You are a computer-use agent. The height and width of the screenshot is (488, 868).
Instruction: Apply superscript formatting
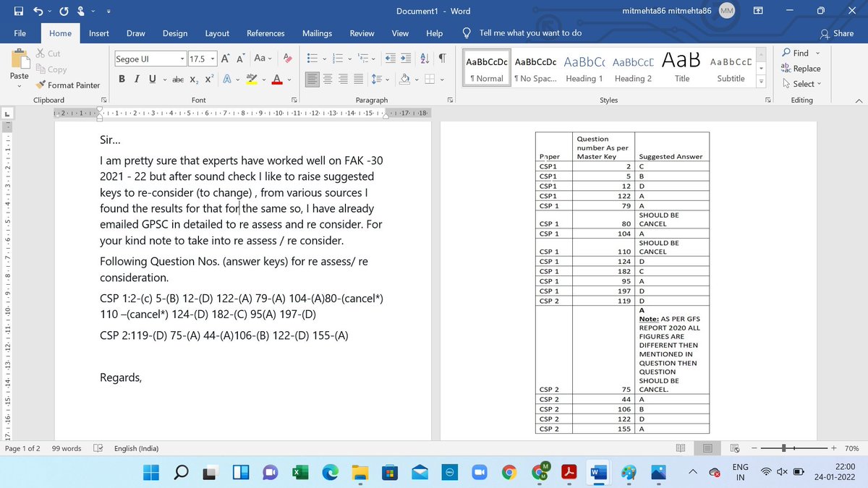(x=209, y=80)
